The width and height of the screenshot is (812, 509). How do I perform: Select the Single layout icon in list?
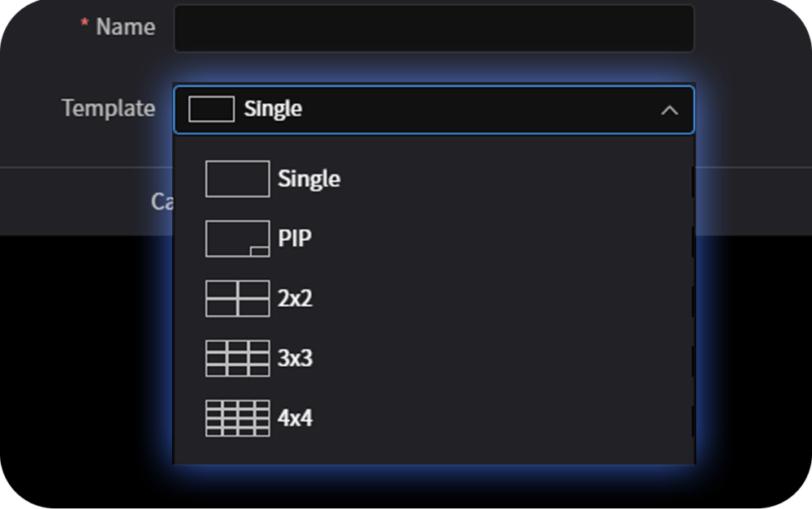pos(237,179)
